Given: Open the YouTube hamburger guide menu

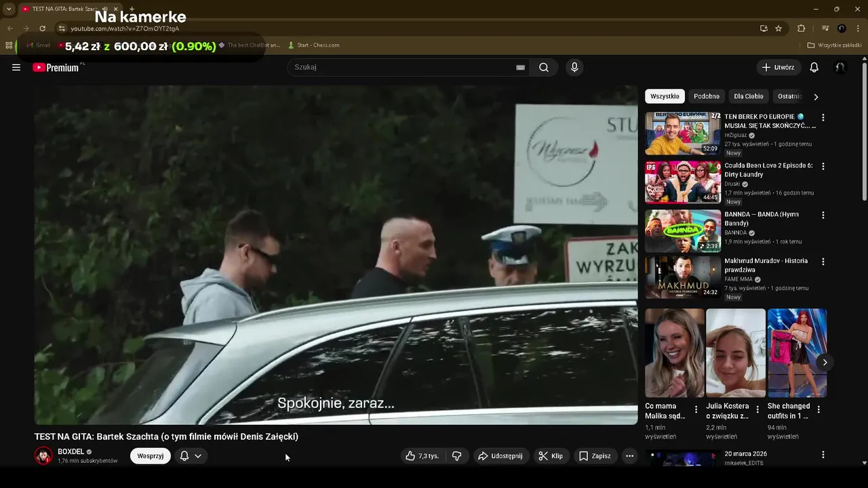Looking at the screenshot, I should tap(16, 67).
